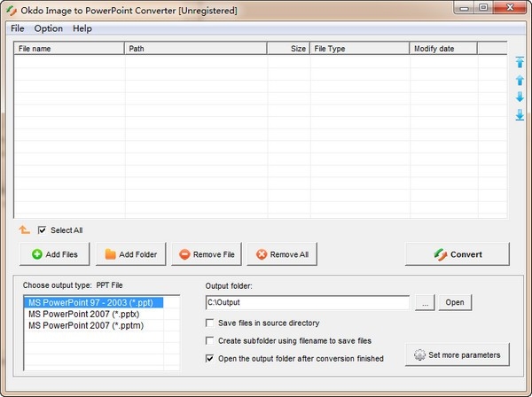Start conversion with the Convert button
Viewport: 532px width, 397px height.
tap(458, 254)
